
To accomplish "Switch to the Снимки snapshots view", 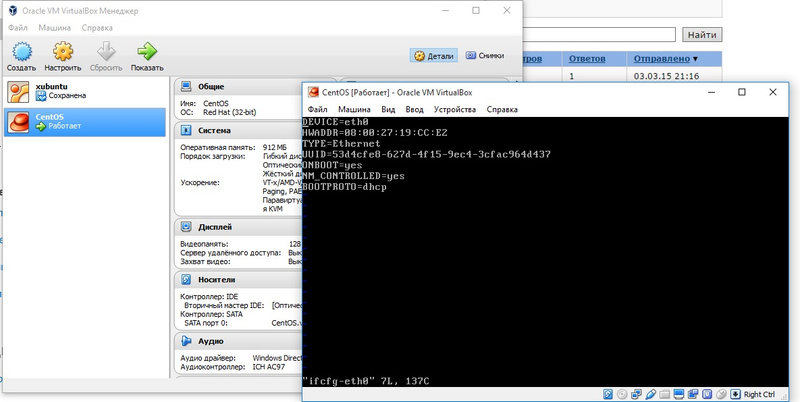I will [x=484, y=56].
